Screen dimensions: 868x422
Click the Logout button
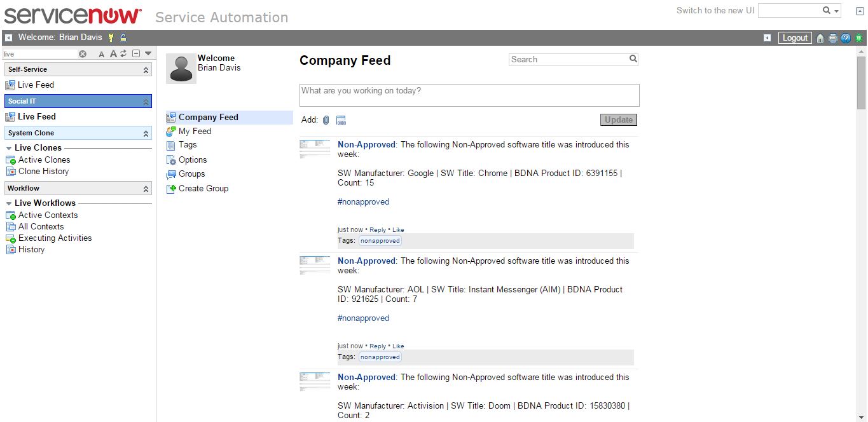(795, 38)
